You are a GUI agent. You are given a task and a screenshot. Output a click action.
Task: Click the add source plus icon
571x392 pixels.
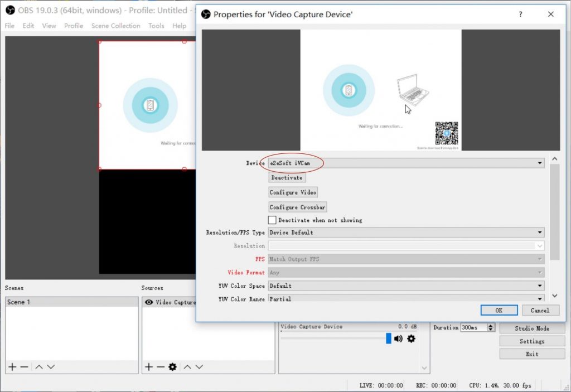click(149, 366)
